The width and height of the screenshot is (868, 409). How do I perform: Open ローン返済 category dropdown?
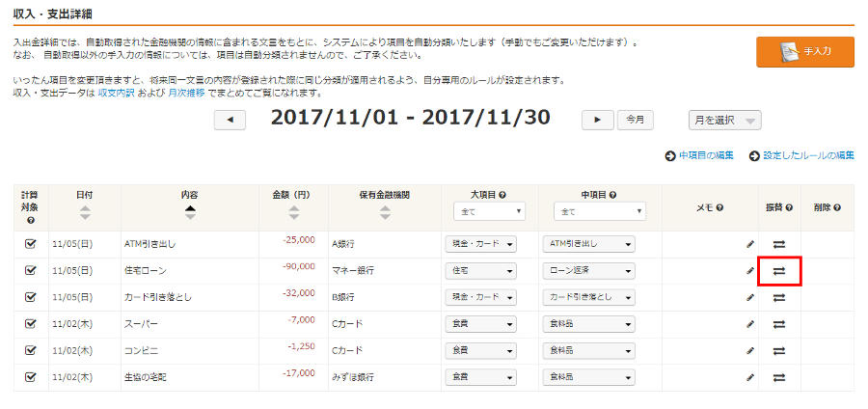tap(589, 271)
